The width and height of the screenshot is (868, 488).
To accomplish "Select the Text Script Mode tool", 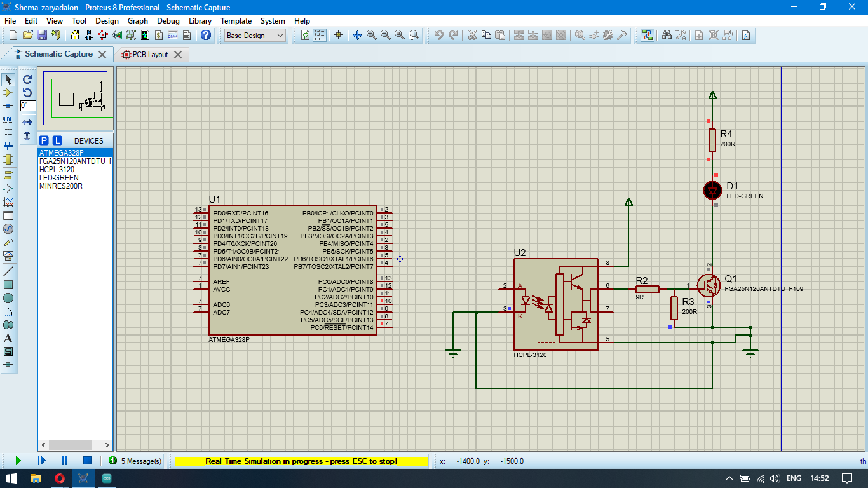I will pos(8,133).
